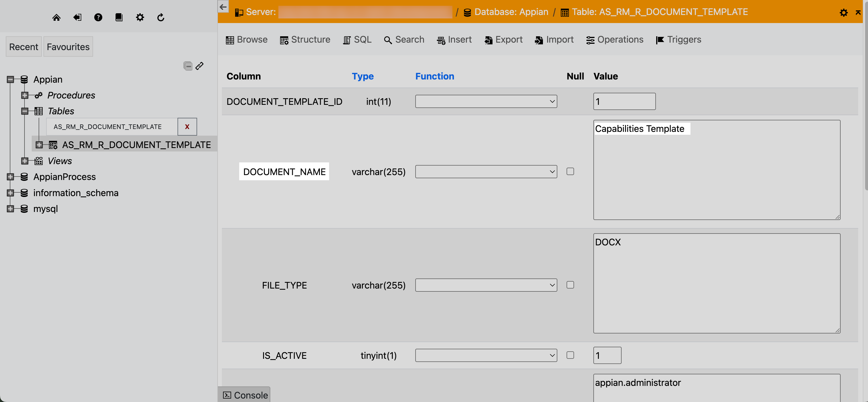
Task: Select AS_RM_R_DOCUMENT_TEMPLATE table in tree
Action: tap(136, 145)
